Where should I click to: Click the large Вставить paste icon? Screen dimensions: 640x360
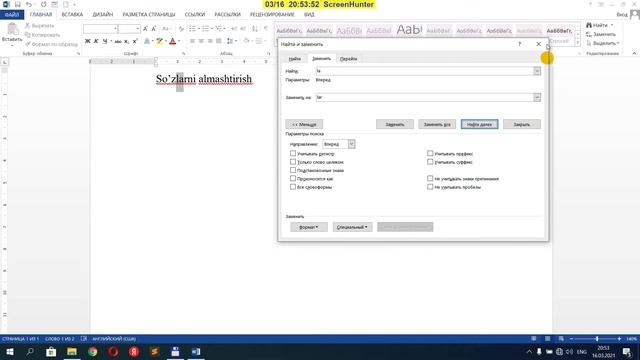12,29
